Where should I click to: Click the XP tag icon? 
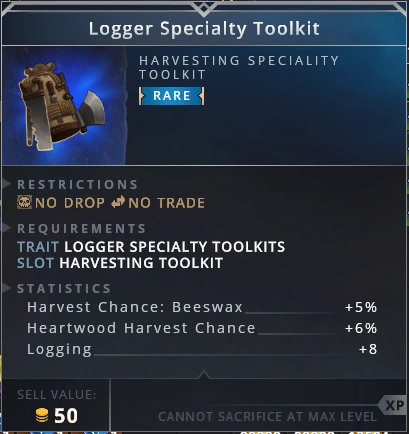click(x=393, y=405)
